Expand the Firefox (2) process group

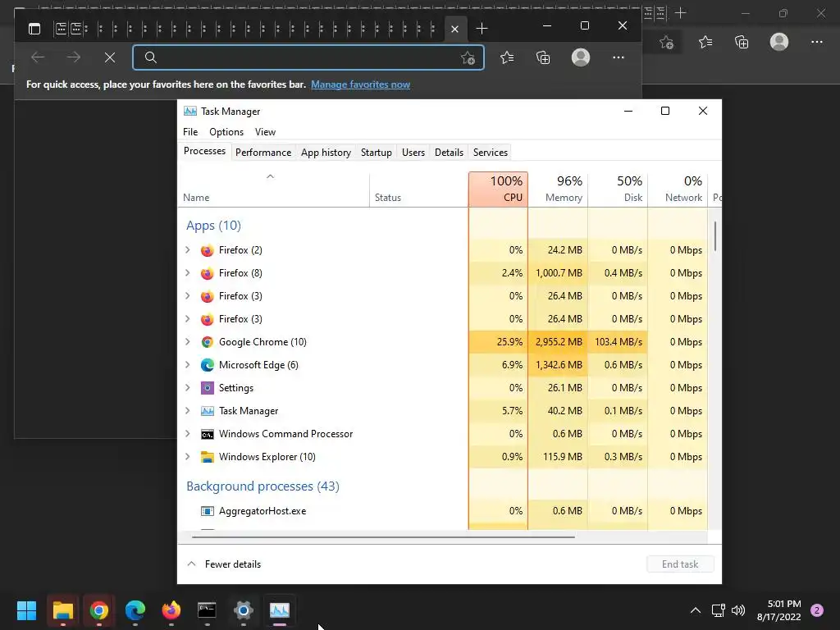188,249
